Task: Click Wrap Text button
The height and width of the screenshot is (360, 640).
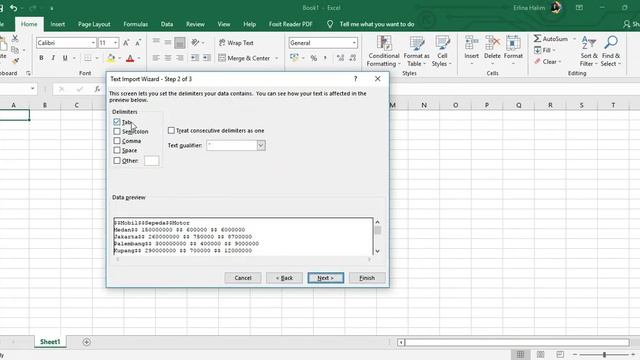Action: click(236, 43)
